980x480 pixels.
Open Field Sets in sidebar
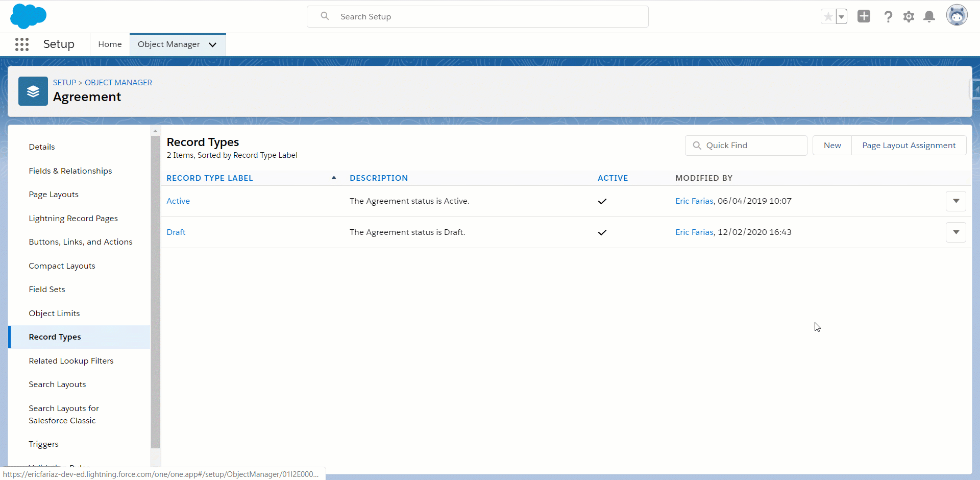tap(47, 290)
